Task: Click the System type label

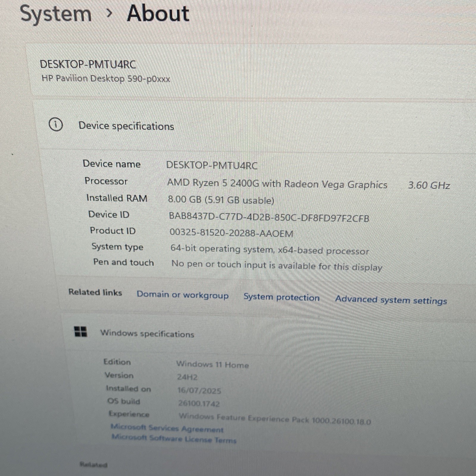Action: coord(118,247)
